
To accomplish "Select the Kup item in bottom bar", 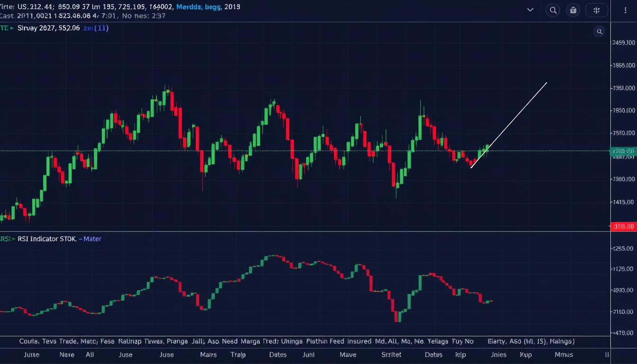I will [x=526, y=355].
